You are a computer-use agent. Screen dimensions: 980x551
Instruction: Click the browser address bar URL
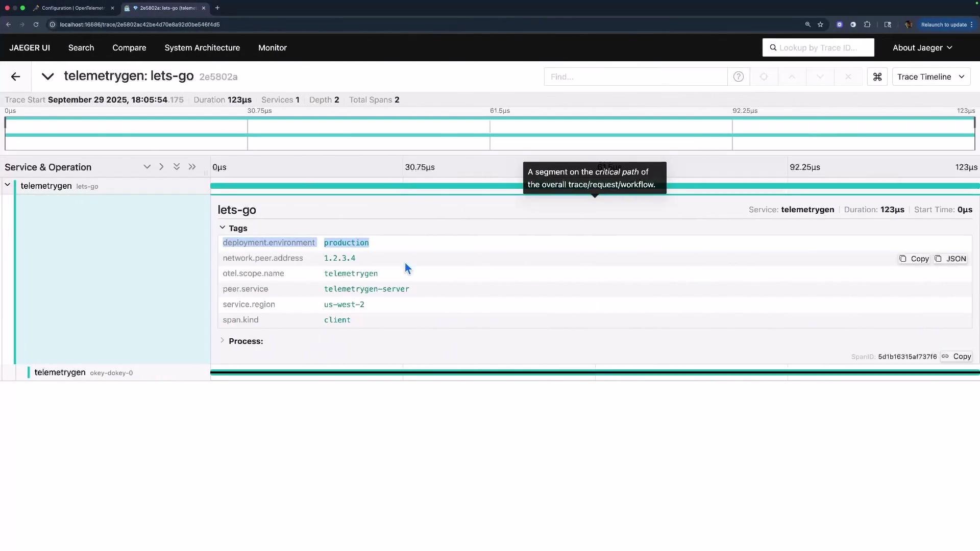coord(140,24)
